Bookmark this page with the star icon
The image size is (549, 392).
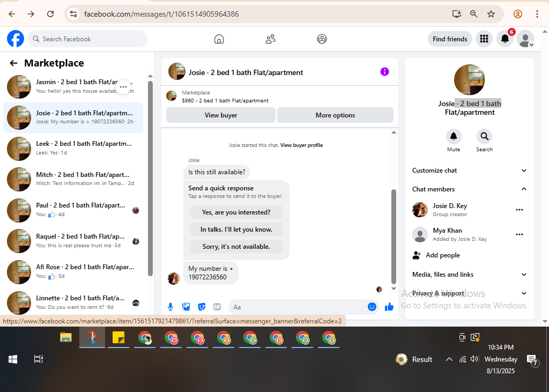tap(491, 14)
